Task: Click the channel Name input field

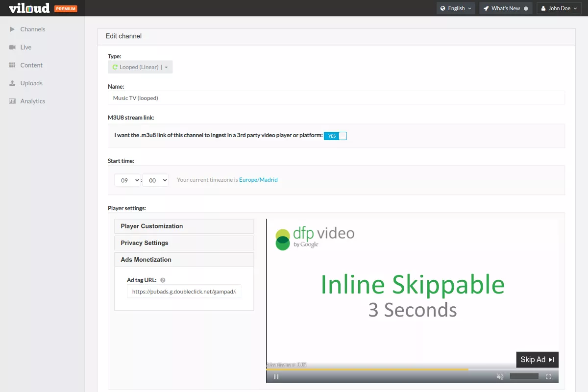Action: [336, 98]
